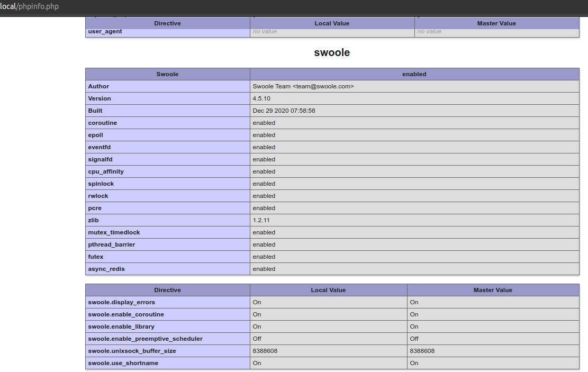Click Master Value header of swoole settings table
This screenshot has width=588, height=372.
493,291
